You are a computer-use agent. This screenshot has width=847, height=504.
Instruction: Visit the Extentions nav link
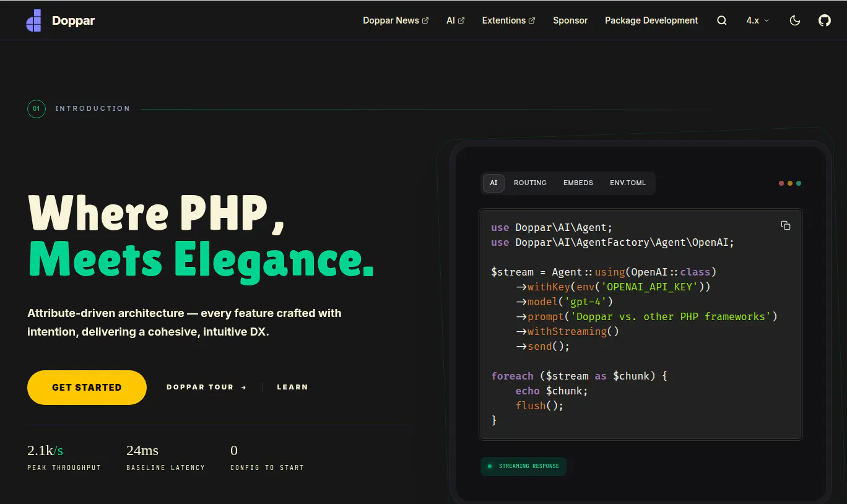point(508,20)
